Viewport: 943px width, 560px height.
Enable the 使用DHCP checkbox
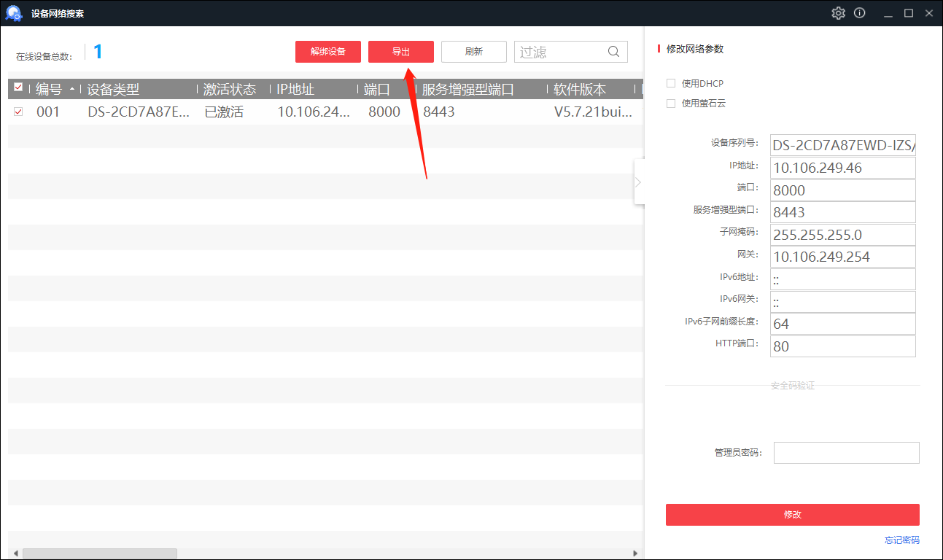[671, 83]
